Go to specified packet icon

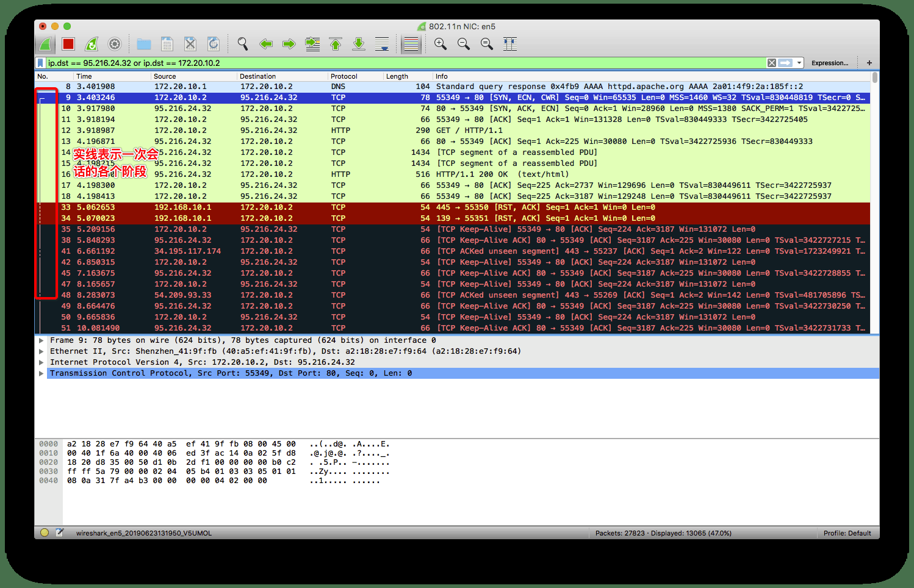tap(312, 44)
